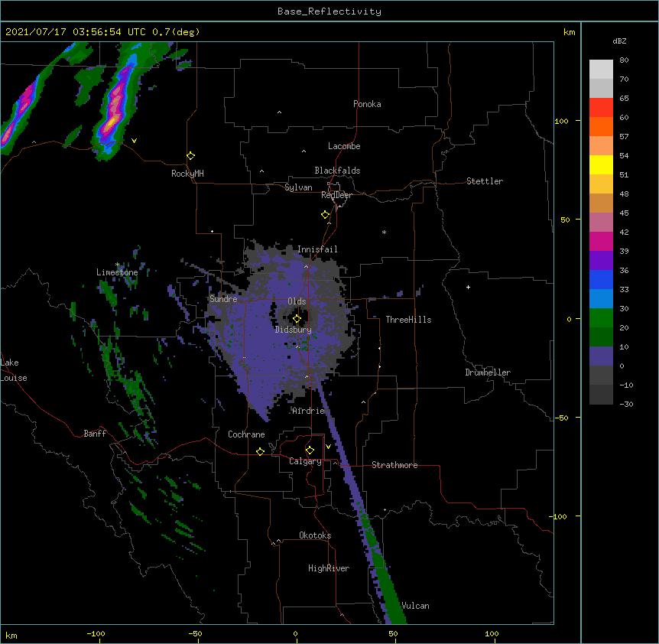
Task: Select the lightest gray 70-80 dBZ legend swatch
Action: pos(601,70)
